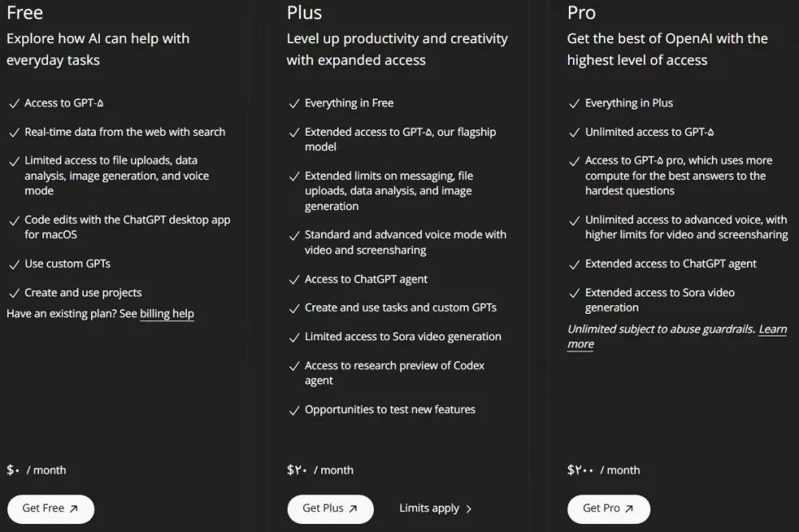Click checkmark next to Use custom GPTs
Screen dimensions: 799x532
point(14,265)
